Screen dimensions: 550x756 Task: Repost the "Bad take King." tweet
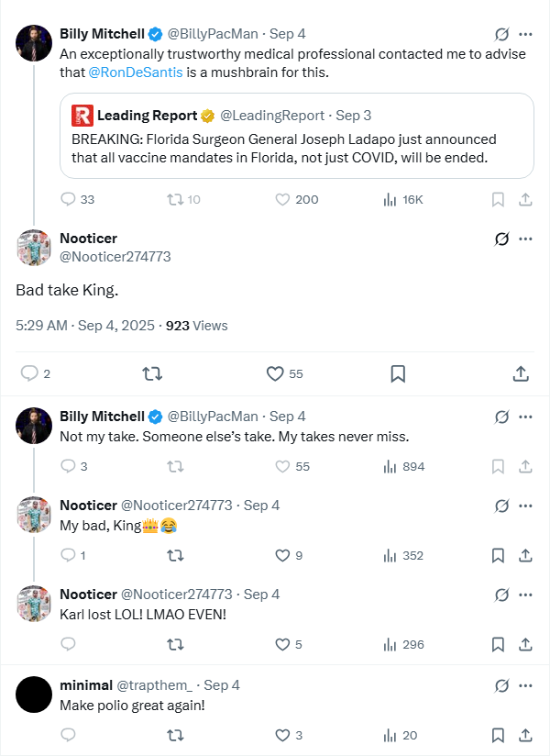(x=153, y=373)
